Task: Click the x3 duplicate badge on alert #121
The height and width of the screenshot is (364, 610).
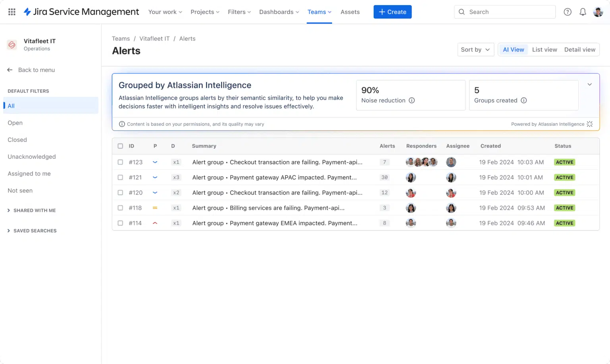Action: pyautogui.click(x=176, y=177)
